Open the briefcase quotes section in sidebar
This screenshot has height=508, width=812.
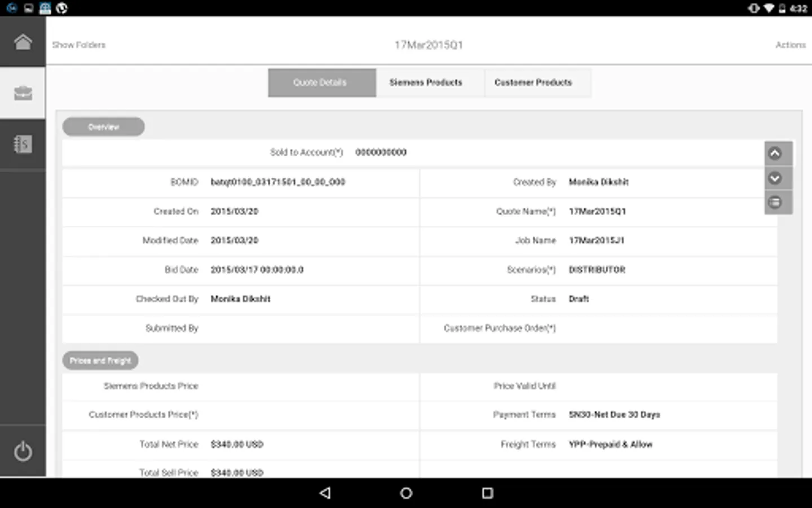click(23, 93)
